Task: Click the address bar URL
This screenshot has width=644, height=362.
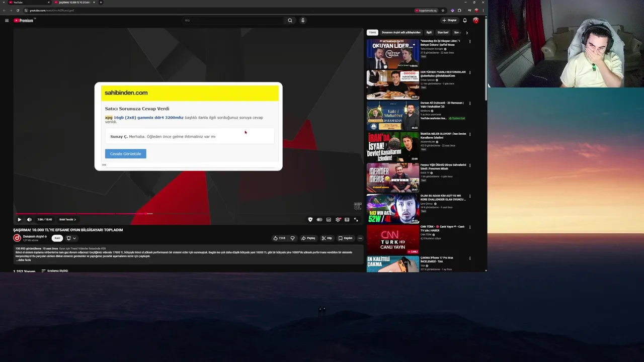Action: coord(51,11)
